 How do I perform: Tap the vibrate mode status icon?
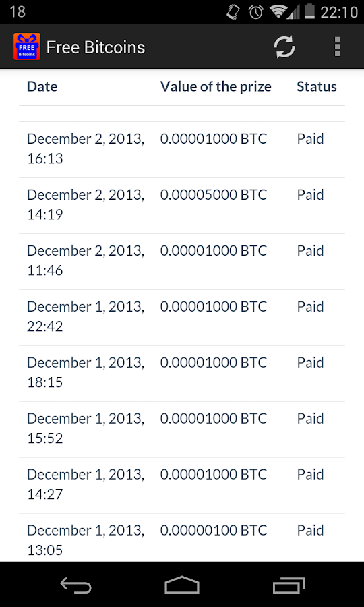(x=233, y=12)
